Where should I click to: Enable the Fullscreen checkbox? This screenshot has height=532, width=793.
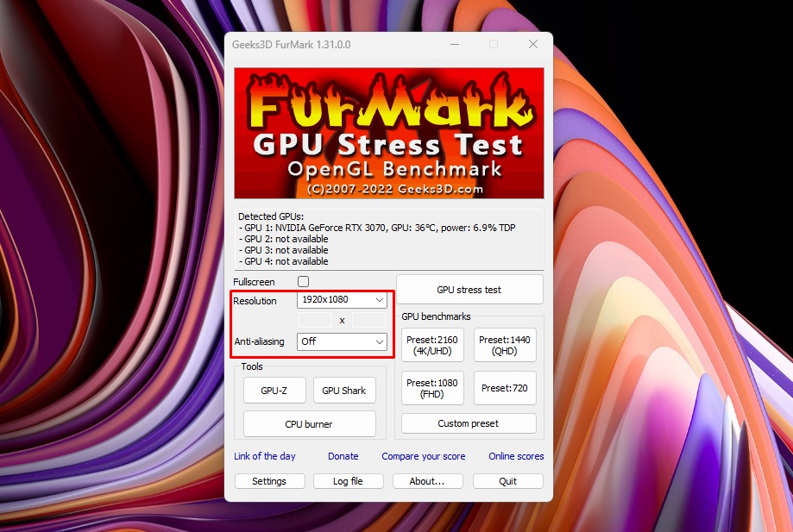(304, 281)
